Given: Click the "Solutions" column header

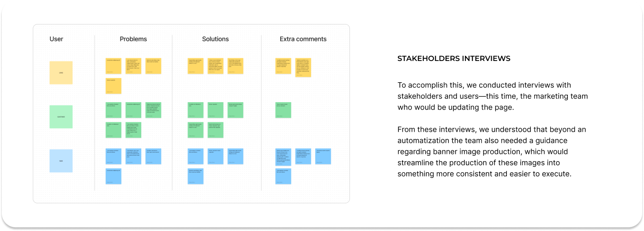Looking at the screenshot, I should click(215, 39).
